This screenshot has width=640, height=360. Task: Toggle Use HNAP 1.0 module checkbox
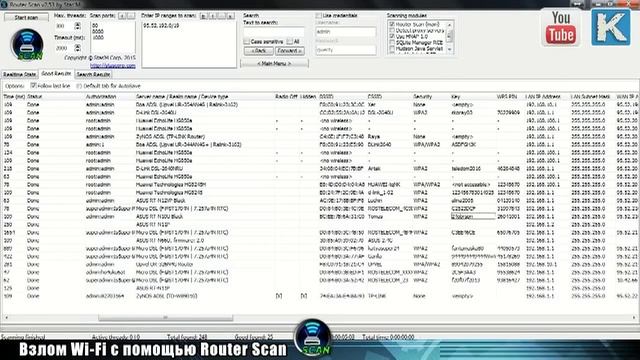[392, 36]
